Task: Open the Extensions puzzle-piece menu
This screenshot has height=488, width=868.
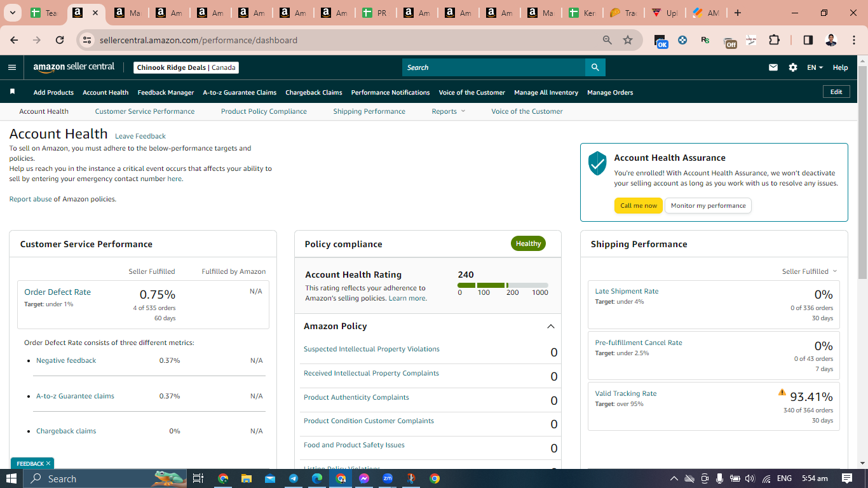Action: (774, 40)
